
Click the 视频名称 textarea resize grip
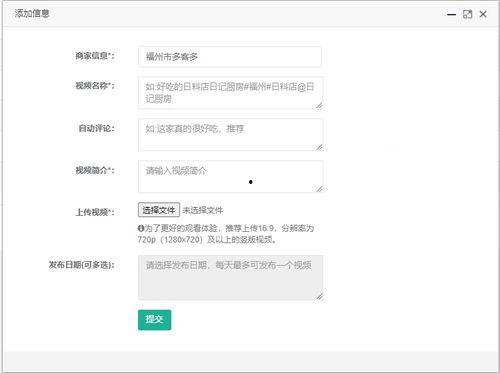pos(319,105)
